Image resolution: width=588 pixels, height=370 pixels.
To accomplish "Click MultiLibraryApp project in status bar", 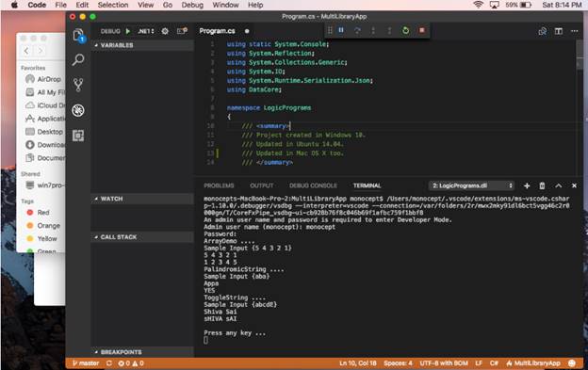I will coord(533,363).
